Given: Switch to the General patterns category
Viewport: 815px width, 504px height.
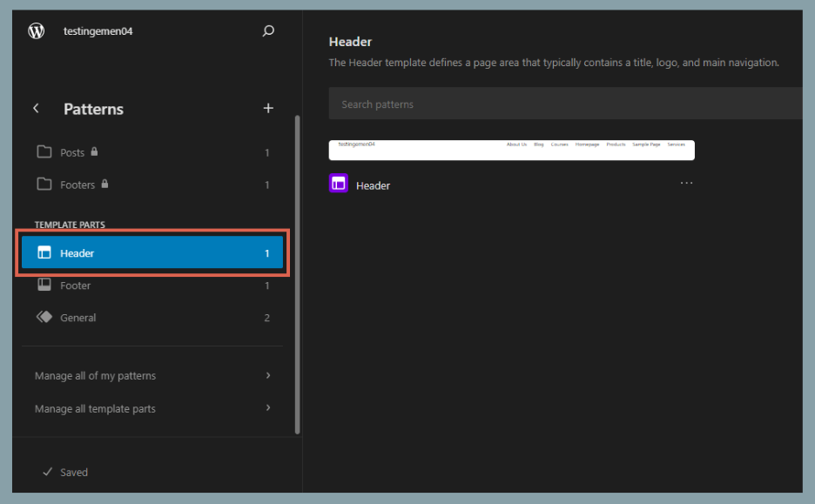Looking at the screenshot, I should [80, 317].
